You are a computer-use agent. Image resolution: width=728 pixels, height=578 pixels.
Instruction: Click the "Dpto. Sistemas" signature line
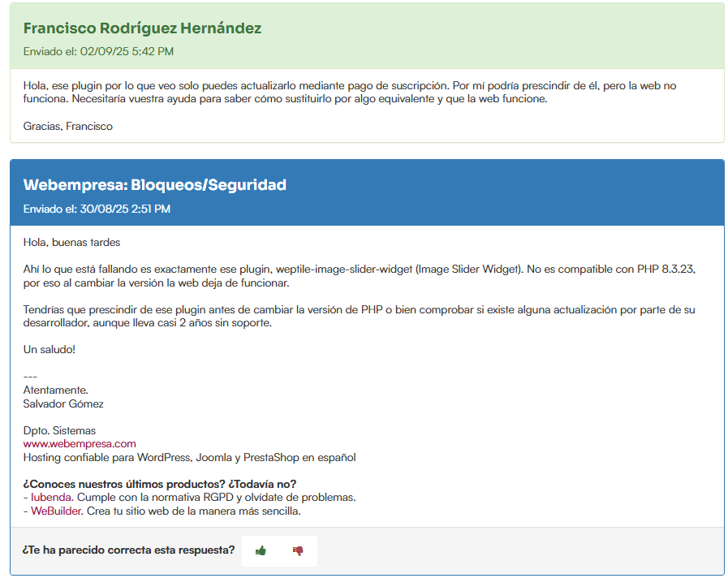[x=59, y=430]
